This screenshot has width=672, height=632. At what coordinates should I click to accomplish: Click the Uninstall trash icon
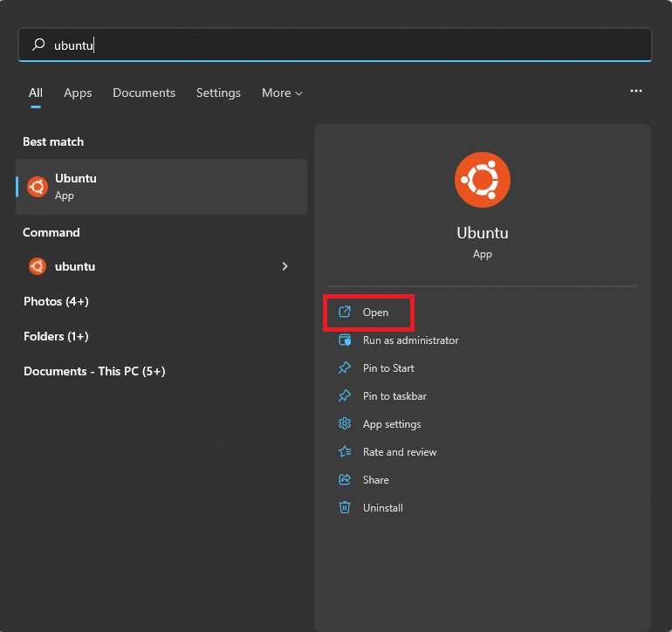coord(345,507)
